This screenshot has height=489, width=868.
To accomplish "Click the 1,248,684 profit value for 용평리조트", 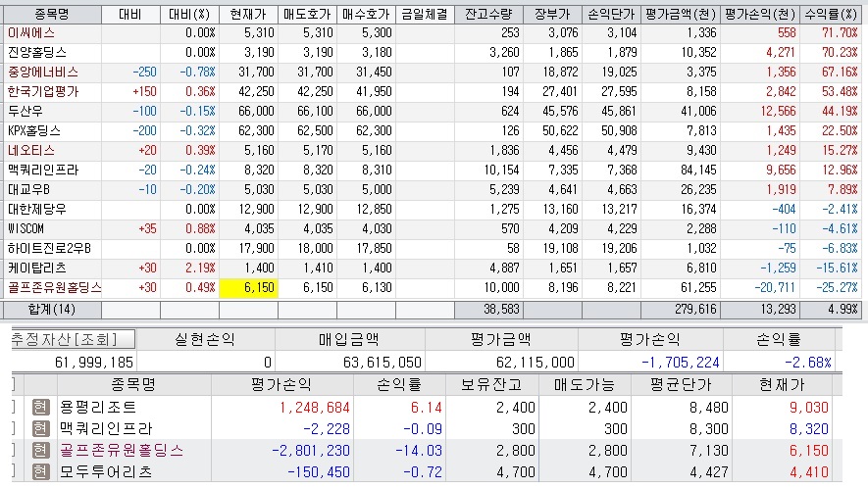I will click(315, 408).
